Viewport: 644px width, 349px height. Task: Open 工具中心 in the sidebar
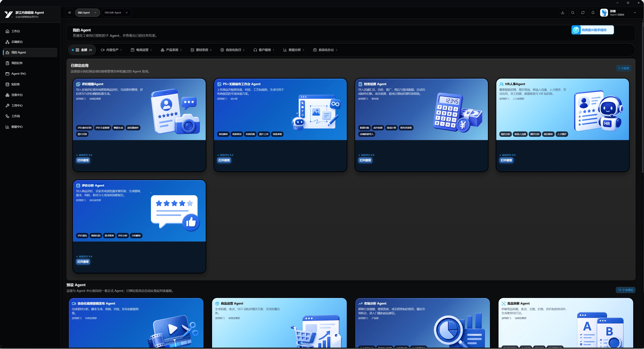coord(30,105)
